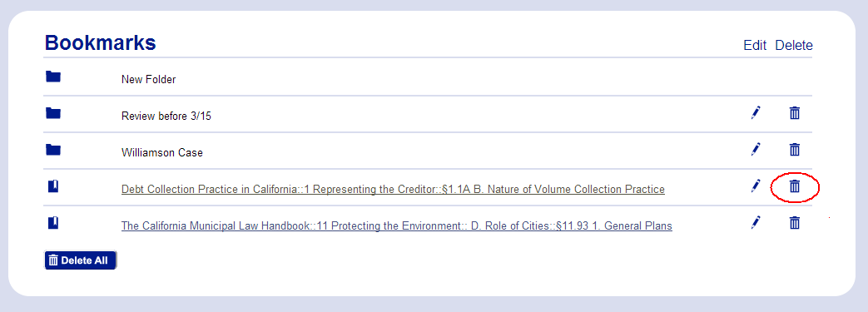The width and height of the screenshot is (868, 312).
Task: Delete the Review before 3/15 folder
Action: [x=795, y=113]
